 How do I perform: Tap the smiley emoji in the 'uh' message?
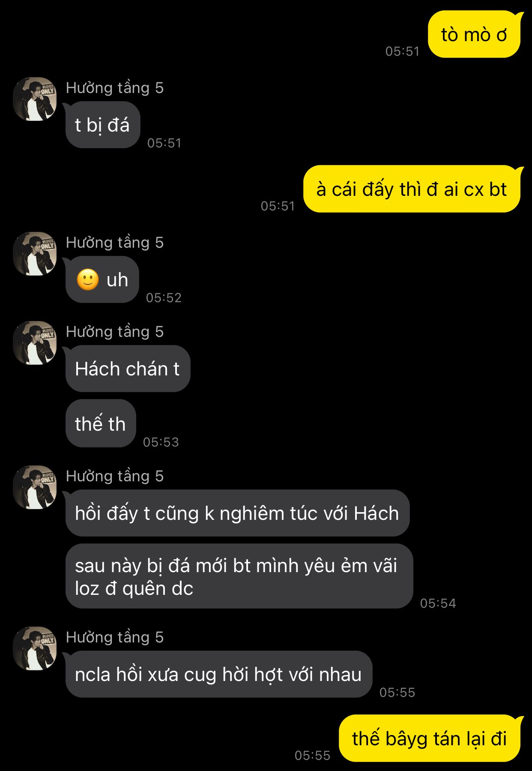tap(88, 280)
